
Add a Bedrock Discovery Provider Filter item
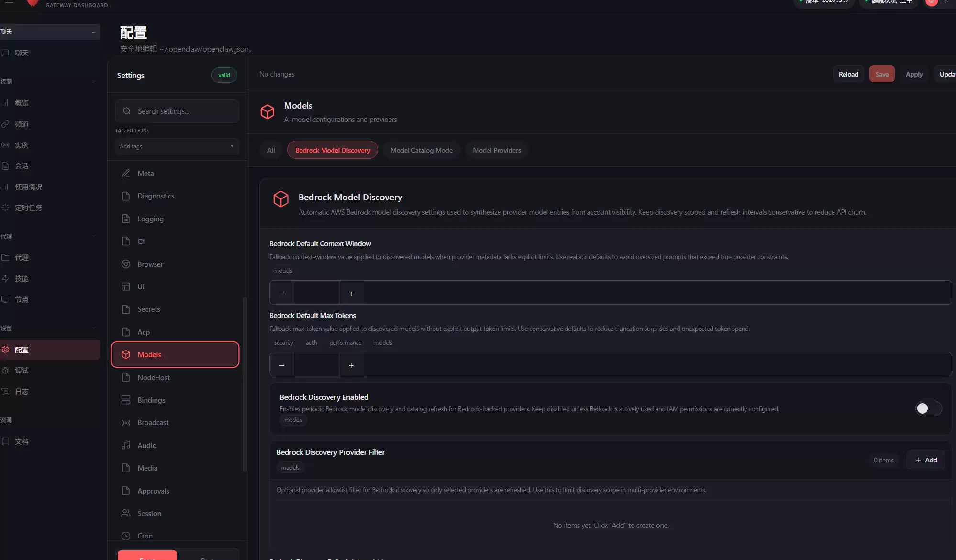tap(925, 460)
